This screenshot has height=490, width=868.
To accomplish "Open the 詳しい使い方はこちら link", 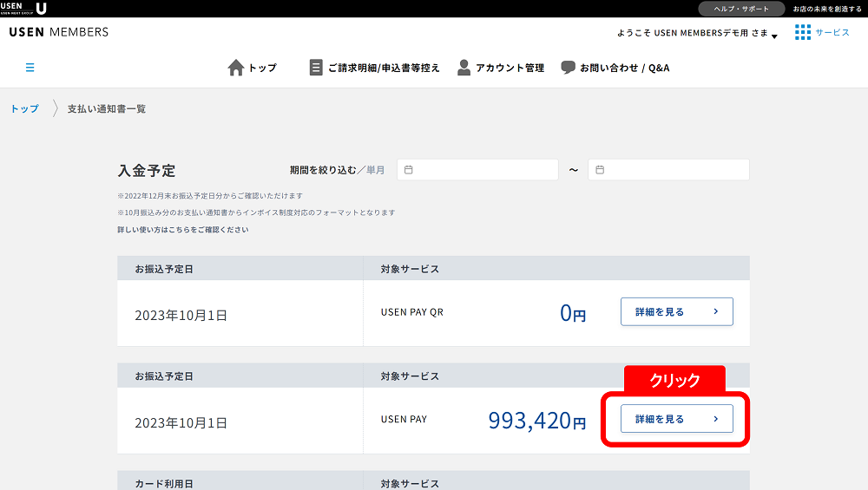I will [182, 230].
